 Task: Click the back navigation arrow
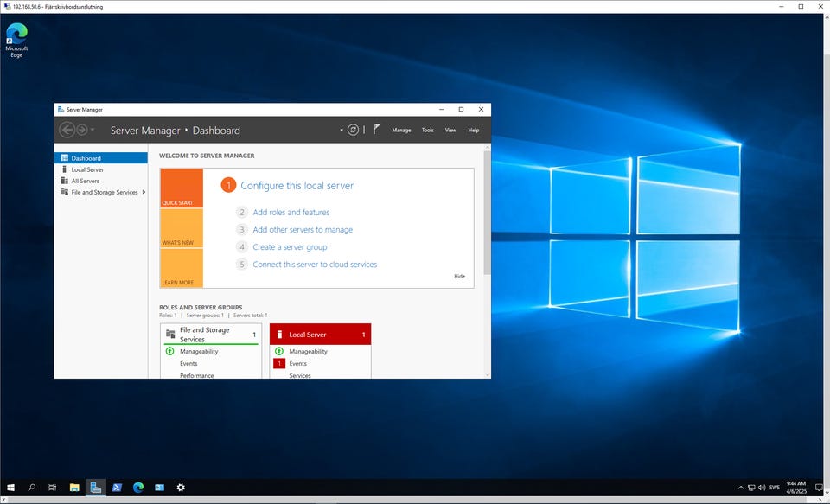[x=67, y=130]
